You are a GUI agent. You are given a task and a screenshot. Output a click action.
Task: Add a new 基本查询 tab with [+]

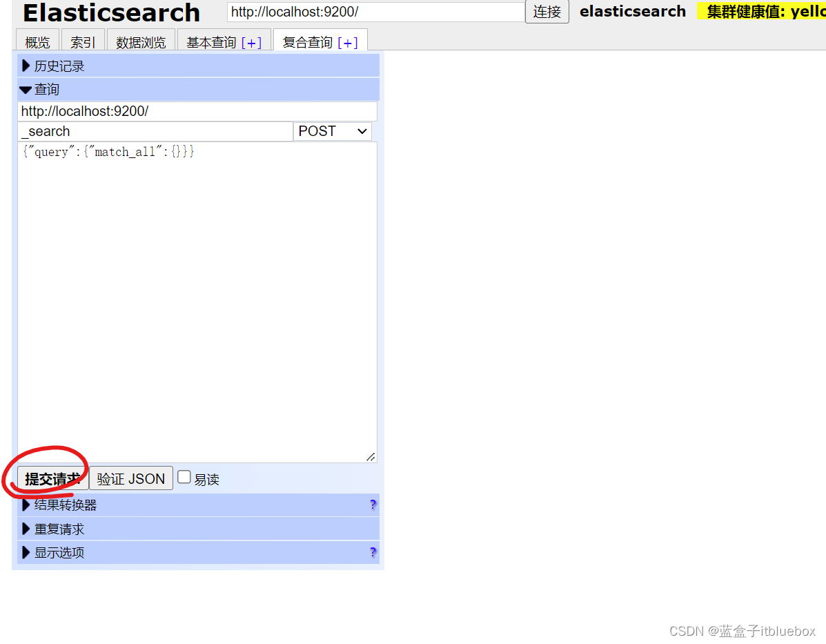coord(251,43)
